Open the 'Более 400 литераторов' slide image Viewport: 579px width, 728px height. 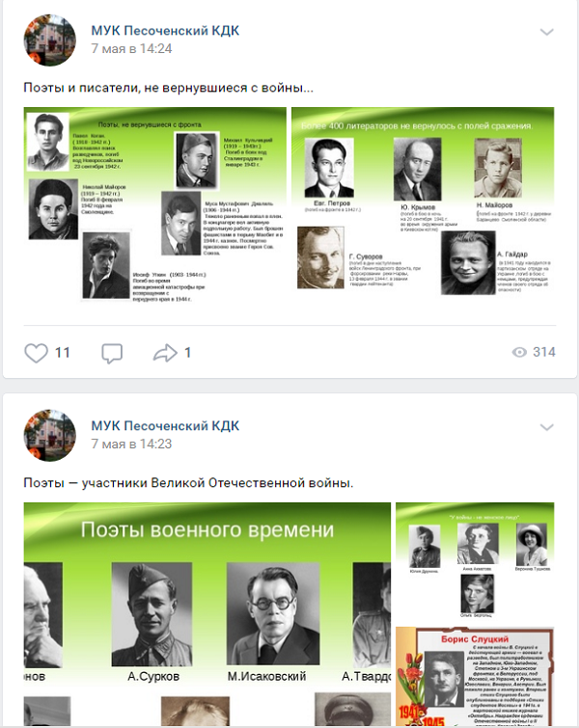coord(423,205)
